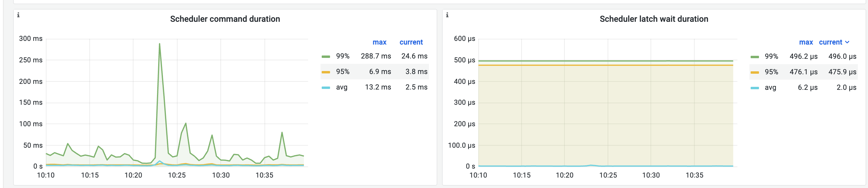868x188 pixels.
Task: Click the sort chevron beside latch wait current header
Action: [x=847, y=42]
